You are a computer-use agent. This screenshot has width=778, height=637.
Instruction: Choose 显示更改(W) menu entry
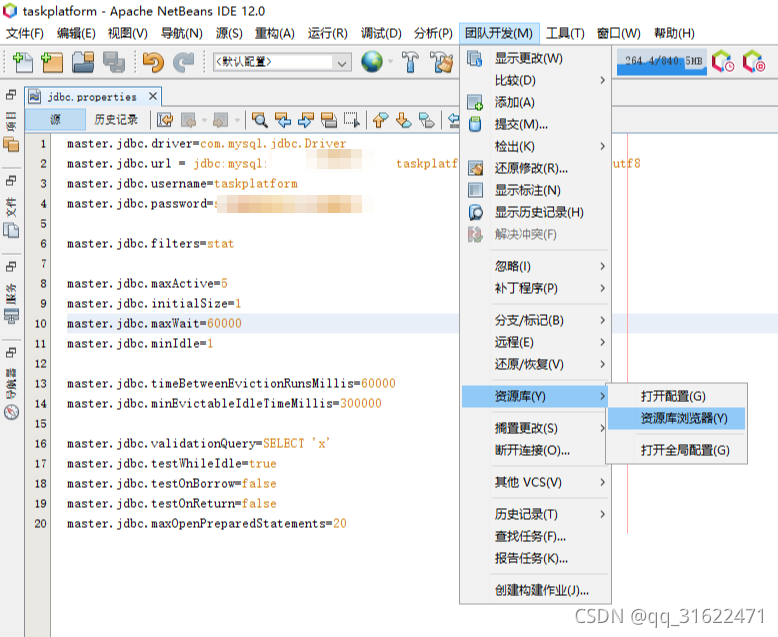[535, 59]
